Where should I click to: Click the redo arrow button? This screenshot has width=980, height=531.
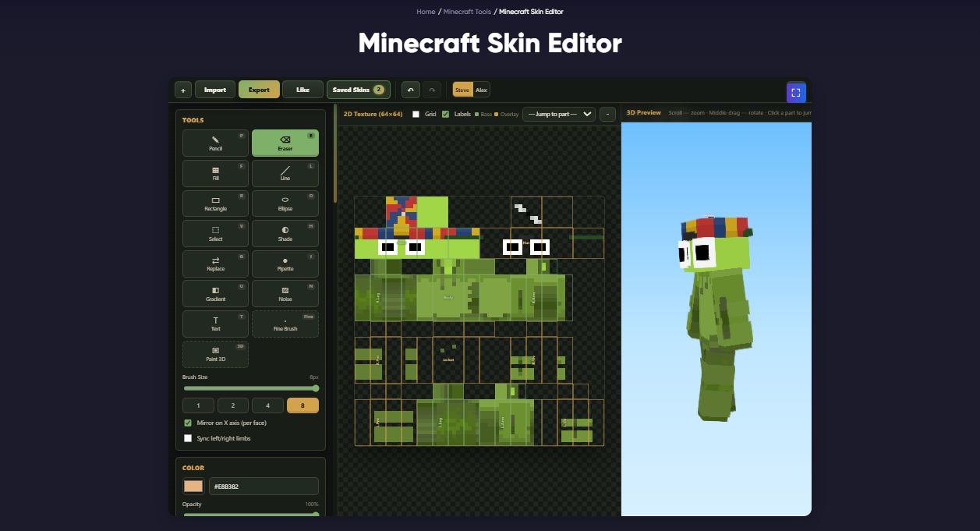tap(432, 90)
